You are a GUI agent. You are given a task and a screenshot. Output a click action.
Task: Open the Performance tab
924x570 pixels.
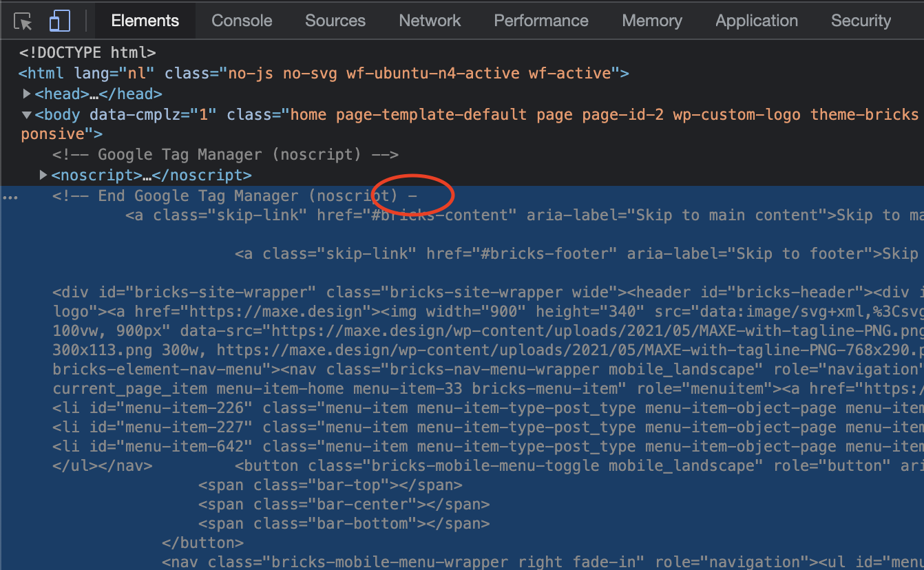pos(541,21)
